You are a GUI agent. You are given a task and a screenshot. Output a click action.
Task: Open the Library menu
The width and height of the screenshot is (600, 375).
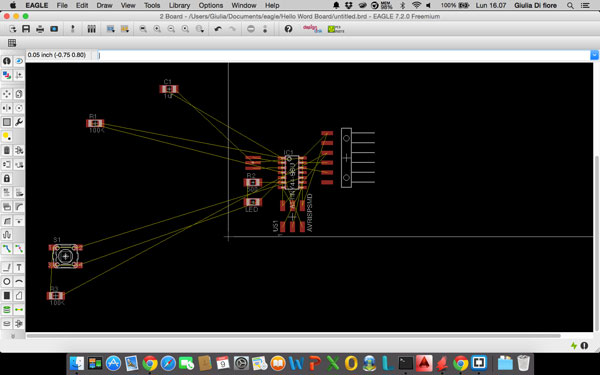point(179,5)
